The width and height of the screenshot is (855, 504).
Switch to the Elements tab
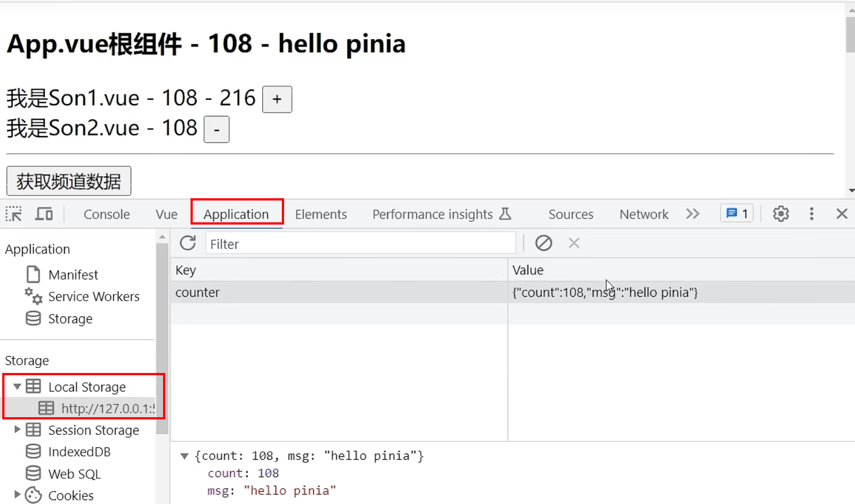point(321,214)
